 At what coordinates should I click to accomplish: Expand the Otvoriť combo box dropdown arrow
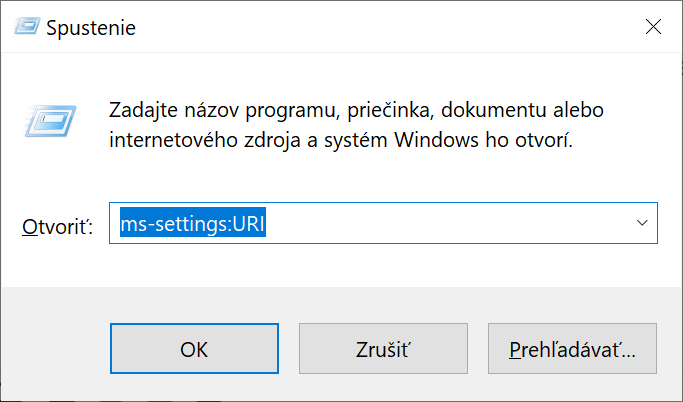(x=642, y=224)
